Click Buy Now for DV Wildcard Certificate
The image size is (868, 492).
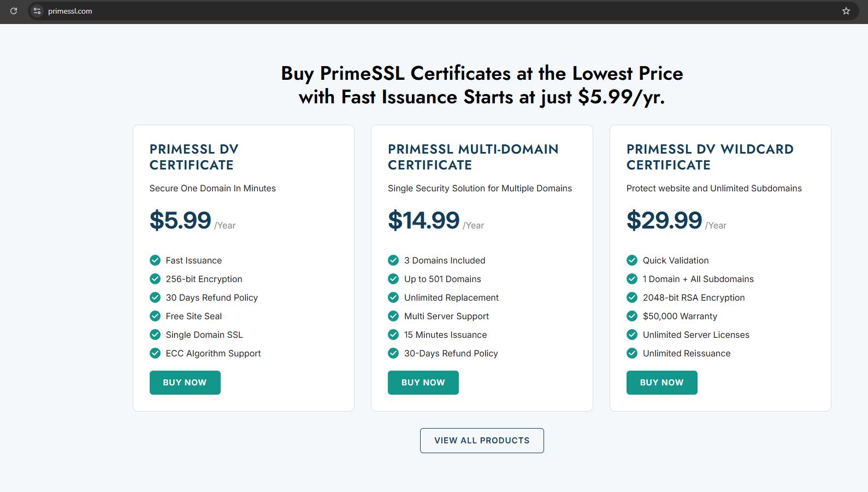(662, 383)
